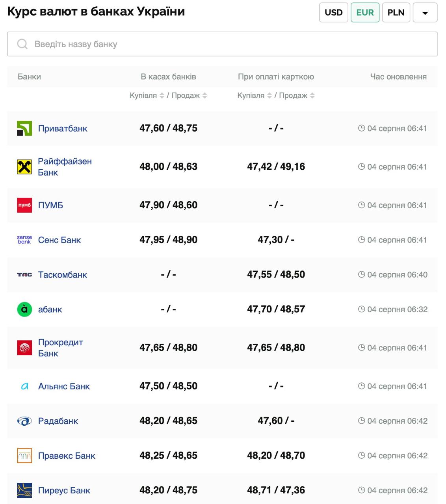446x504 pixels.
Task: Click the Raiffeisen Bank yellow logo
Action: [24, 167]
